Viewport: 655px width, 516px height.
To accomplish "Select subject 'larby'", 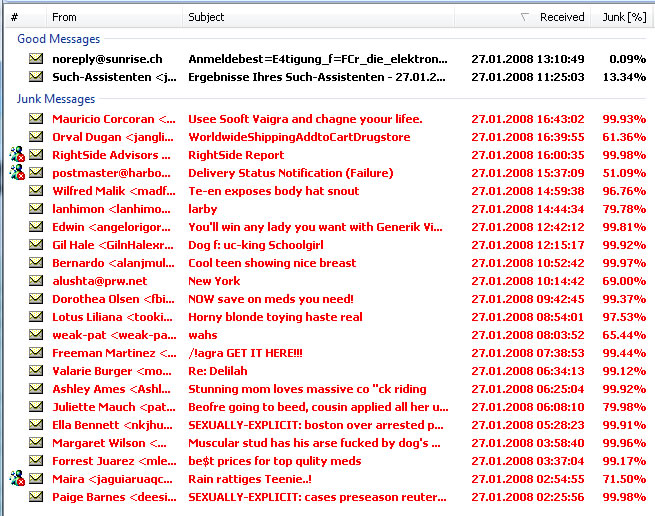I will pyautogui.click(x=203, y=209).
